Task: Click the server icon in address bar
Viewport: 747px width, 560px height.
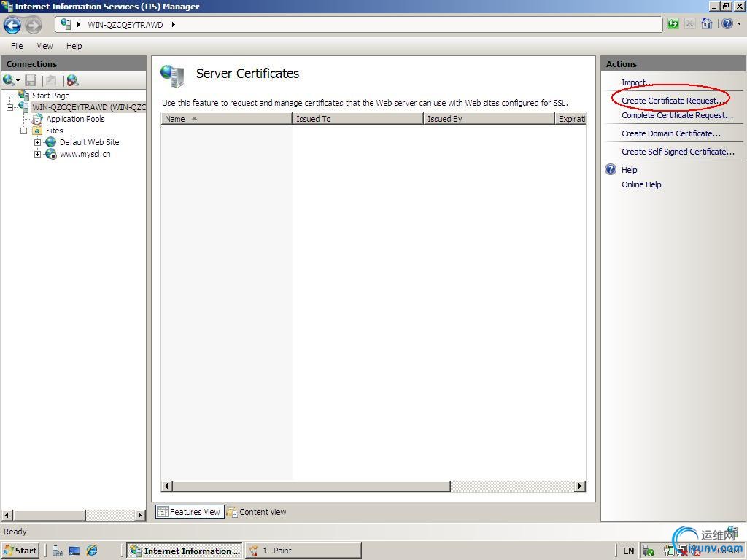Action: pos(66,24)
